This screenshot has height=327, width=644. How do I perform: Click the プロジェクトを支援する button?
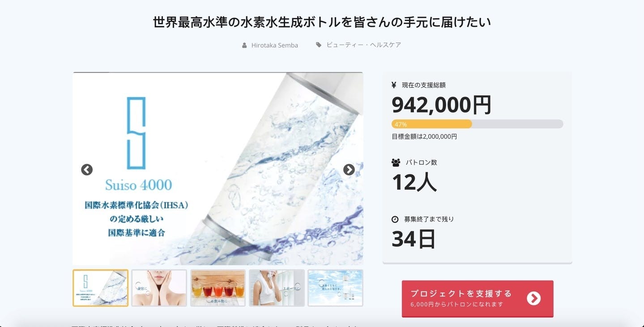478,299
